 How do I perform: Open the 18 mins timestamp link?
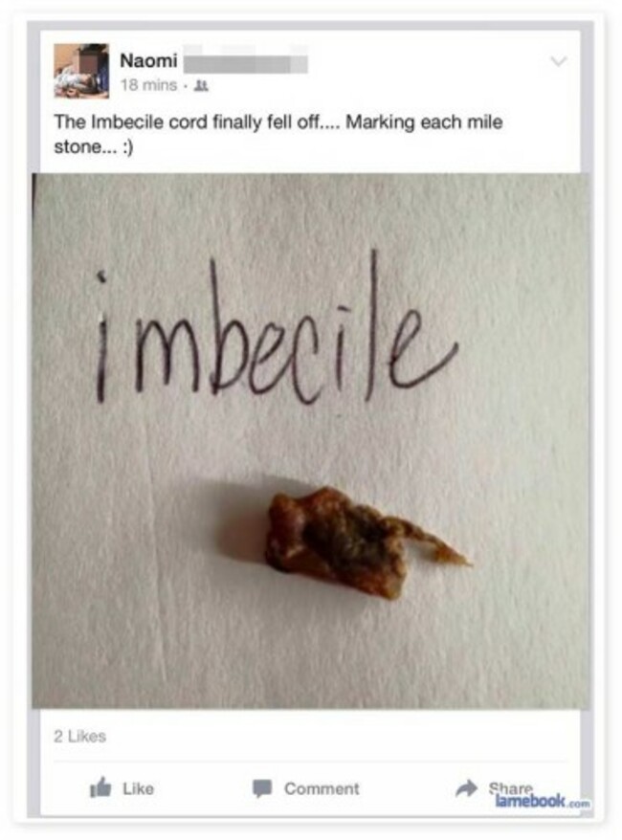pyautogui.click(x=148, y=85)
